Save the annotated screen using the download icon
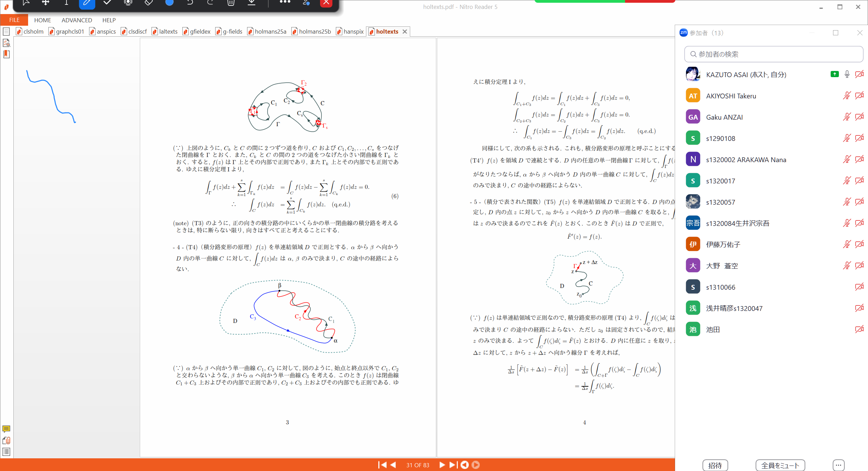Viewport: 868px width, 471px height. 252,3
